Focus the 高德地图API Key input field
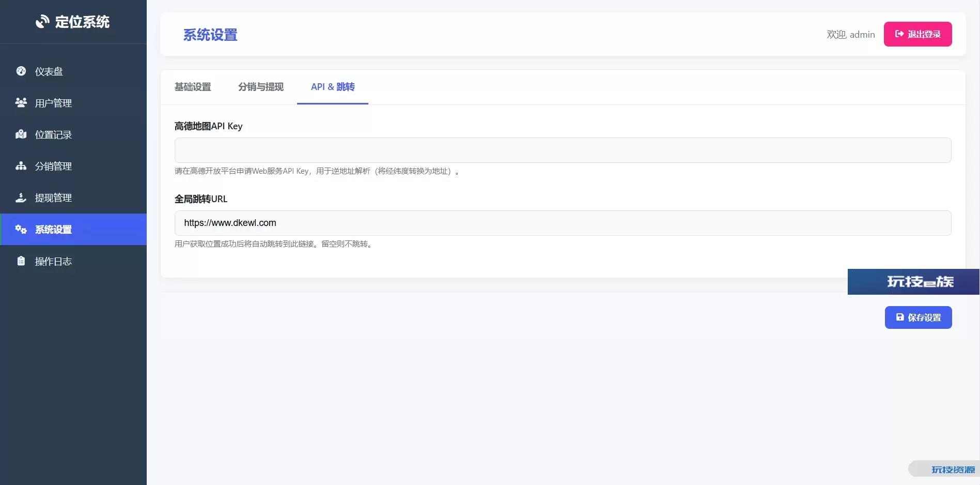The height and width of the screenshot is (485, 980). (x=563, y=150)
